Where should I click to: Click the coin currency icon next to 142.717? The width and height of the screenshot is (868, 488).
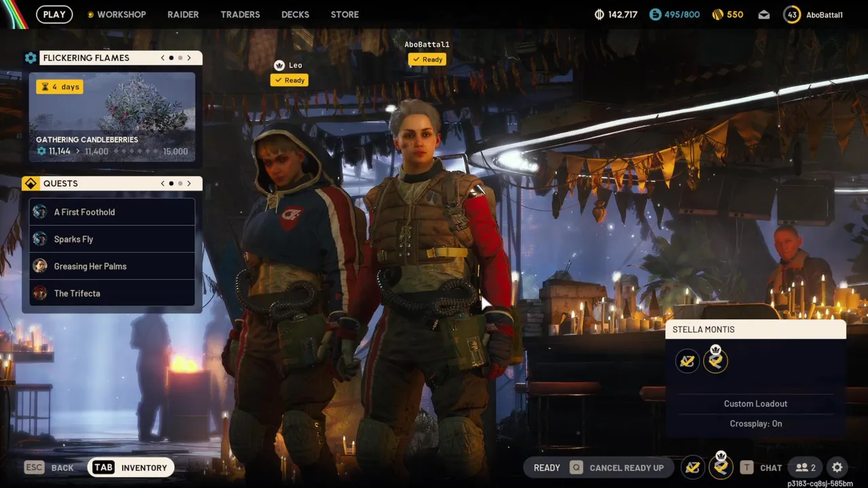(x=599, y=14)
